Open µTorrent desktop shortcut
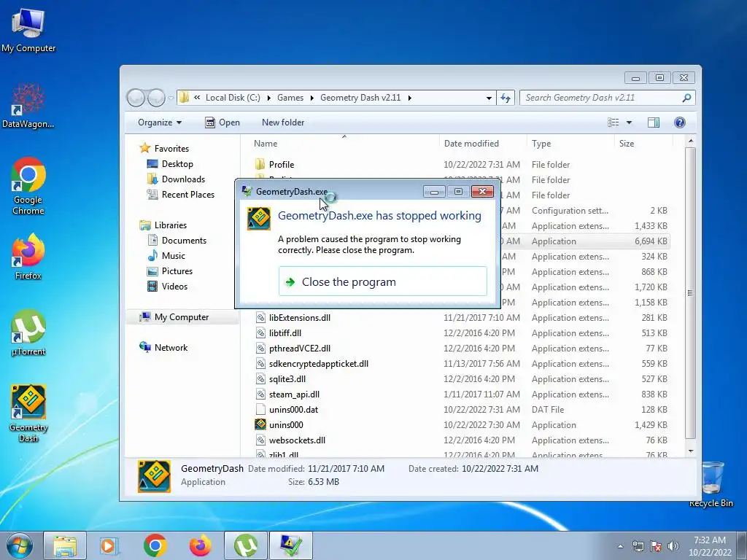Viewport: 747px width, 560px height. [28, 332]
